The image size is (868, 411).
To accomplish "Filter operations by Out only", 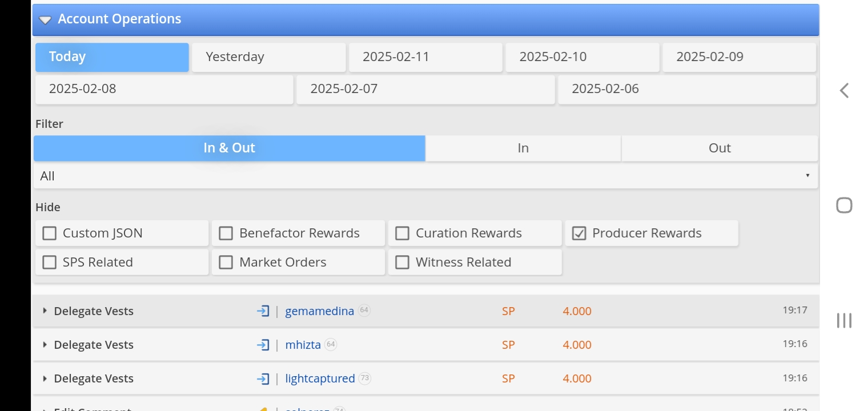I will point(719,148).
